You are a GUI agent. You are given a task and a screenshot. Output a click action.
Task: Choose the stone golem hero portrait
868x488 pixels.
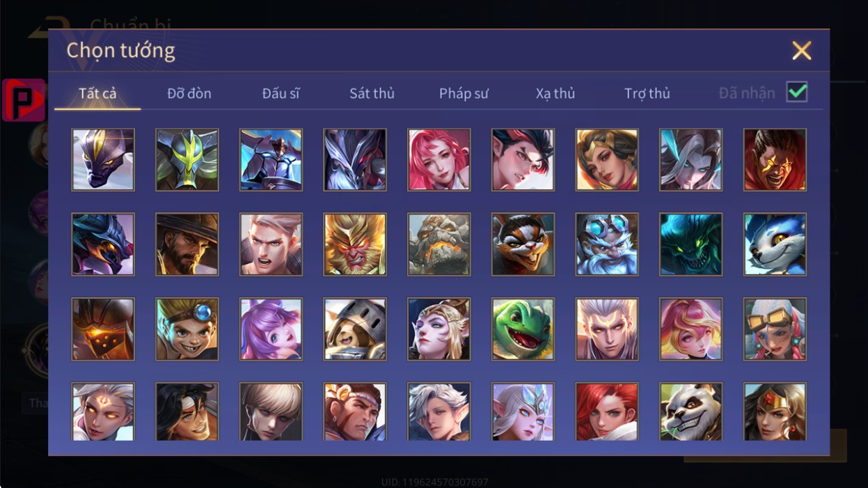(x=439, y=244)
